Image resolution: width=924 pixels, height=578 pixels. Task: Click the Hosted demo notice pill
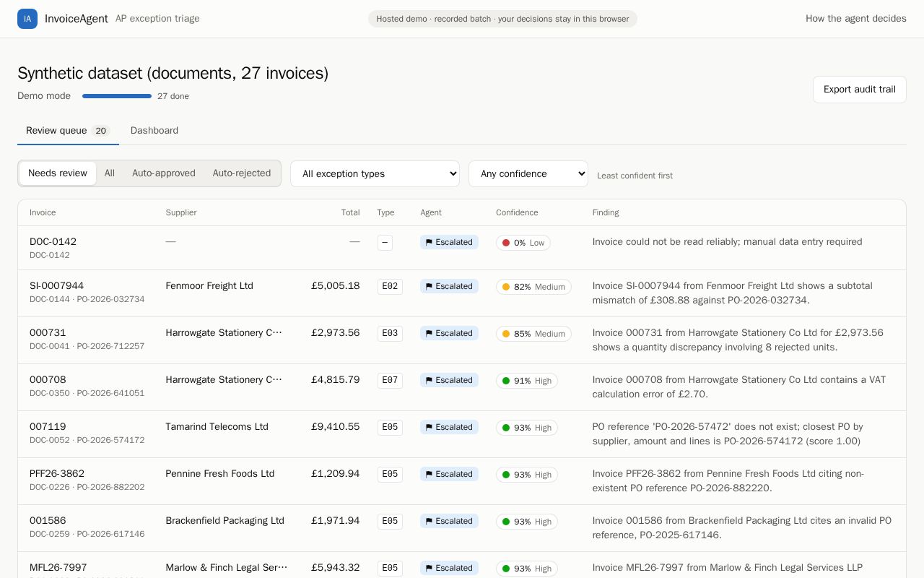click(502, 19)
